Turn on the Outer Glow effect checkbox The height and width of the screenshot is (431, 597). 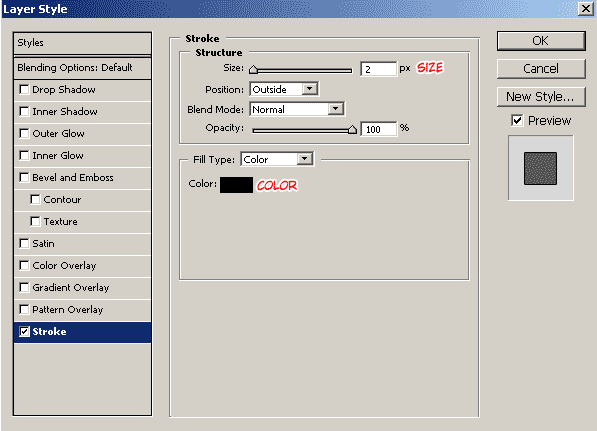(24, 134)
